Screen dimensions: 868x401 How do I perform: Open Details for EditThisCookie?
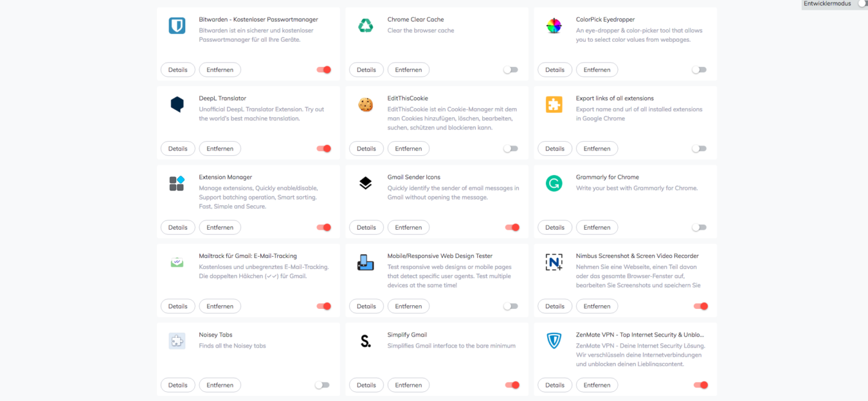point(366,149)
